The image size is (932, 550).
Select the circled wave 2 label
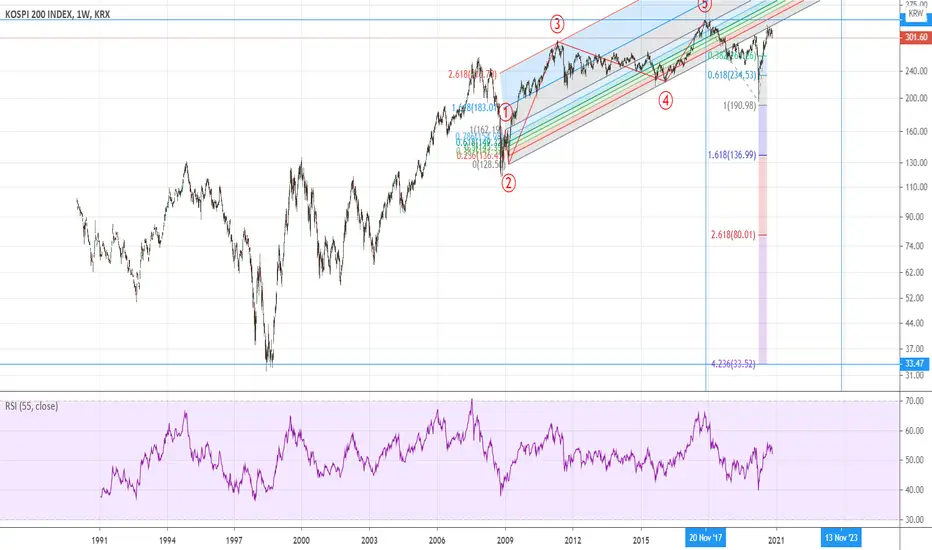tap(508, 183)
